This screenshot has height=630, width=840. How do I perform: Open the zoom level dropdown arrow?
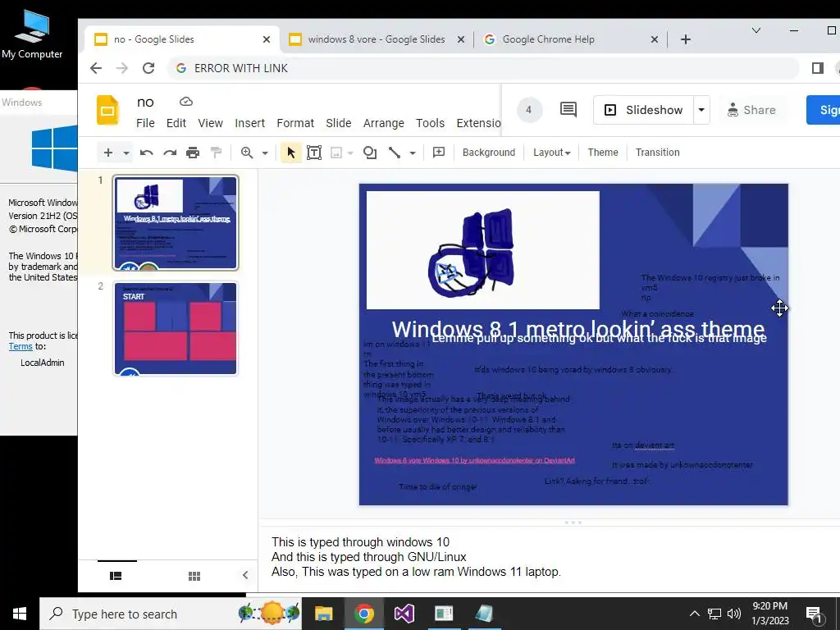265,153
